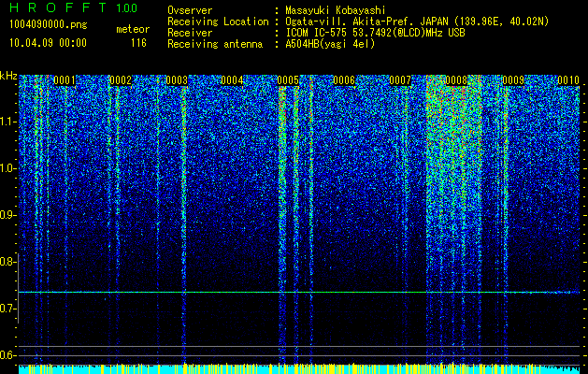Click observer name Masayuki Kobayashi
The image size is (588, 374).
(x=335, y=10)
